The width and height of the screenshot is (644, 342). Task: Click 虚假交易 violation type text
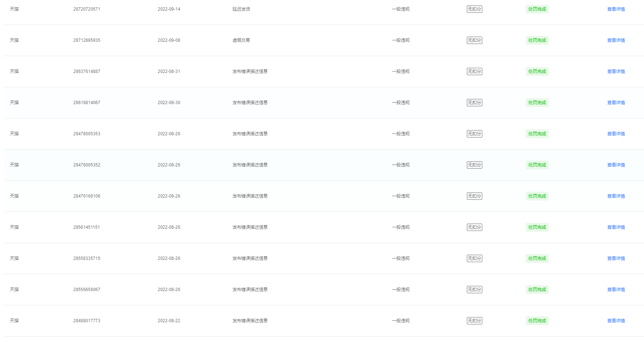pyautogui.click(x=241, y=40)
